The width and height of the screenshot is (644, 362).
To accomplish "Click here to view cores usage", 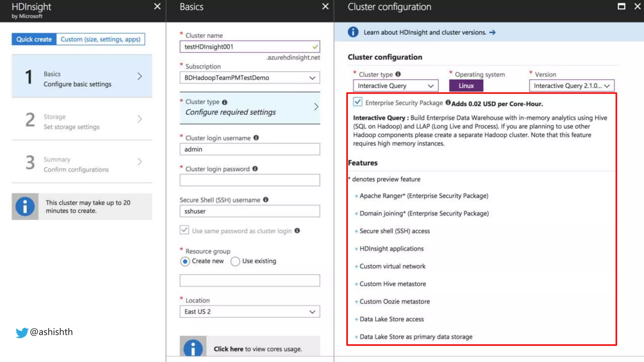I will pos(228,349).
